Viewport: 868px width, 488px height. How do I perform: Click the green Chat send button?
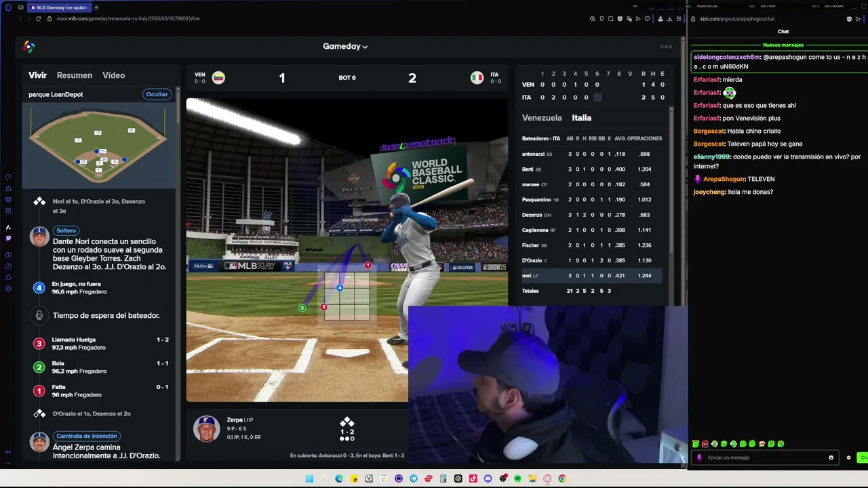tap(863, 457)
